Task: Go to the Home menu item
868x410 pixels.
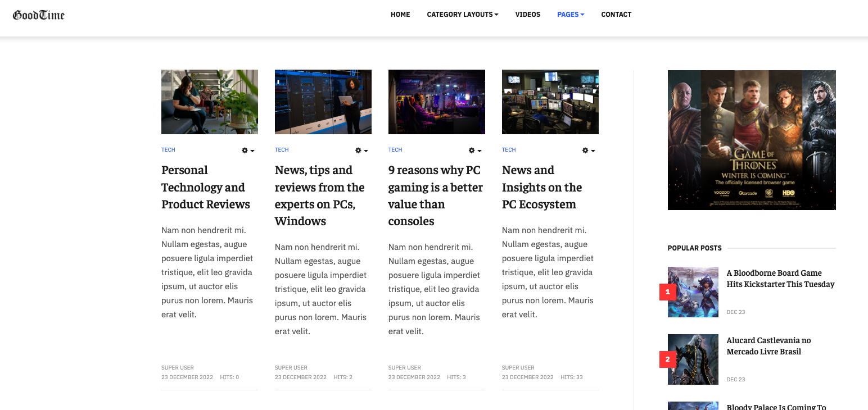Action: [400, 15]
